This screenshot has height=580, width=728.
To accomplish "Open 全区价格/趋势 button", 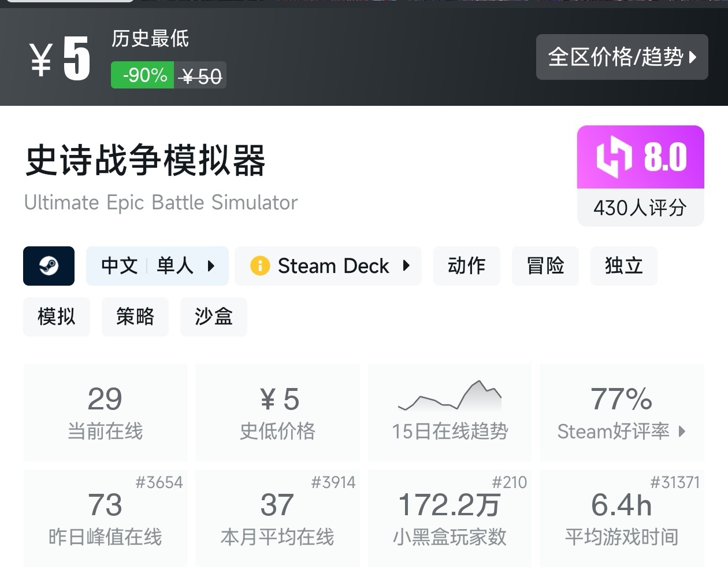I will pyautogui.click(x=622, y=57).
